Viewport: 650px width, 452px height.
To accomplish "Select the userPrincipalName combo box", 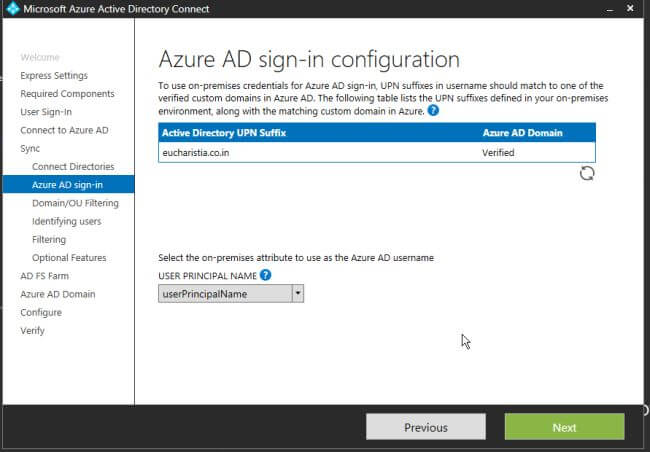I will (x=225, y=294).
